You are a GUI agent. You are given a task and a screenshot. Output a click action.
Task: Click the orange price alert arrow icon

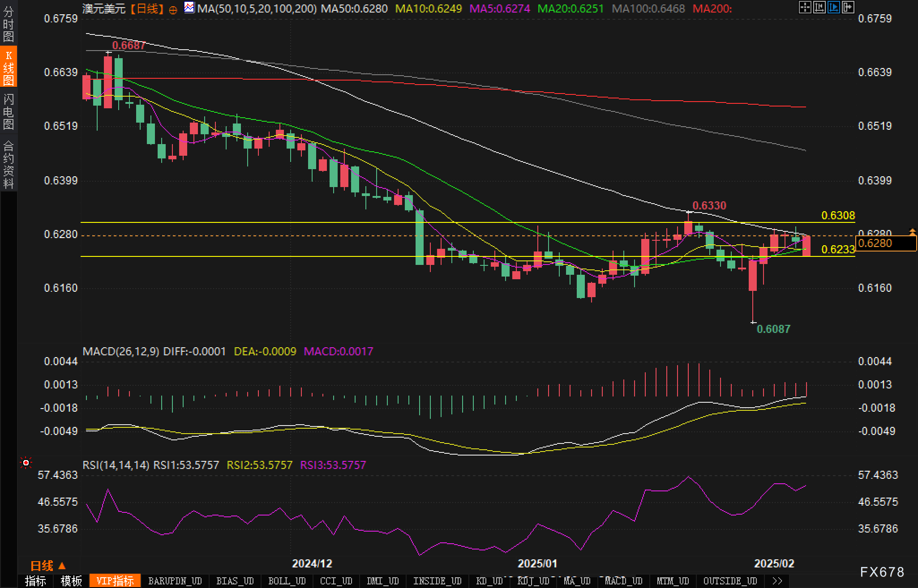pos(912,231)
